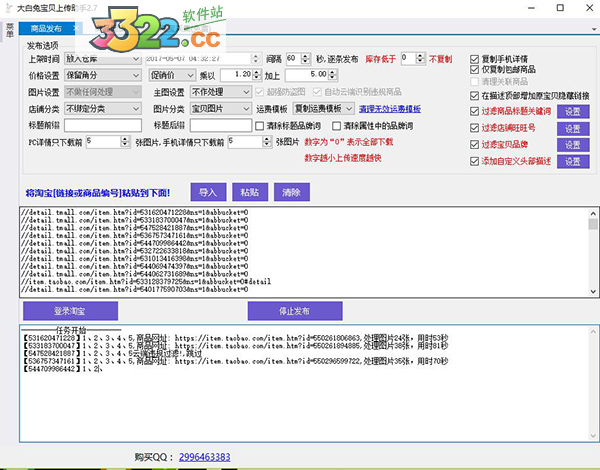
Task: Toggle 复制手机详情 checkbox
Action: click(x=475, y=58)
